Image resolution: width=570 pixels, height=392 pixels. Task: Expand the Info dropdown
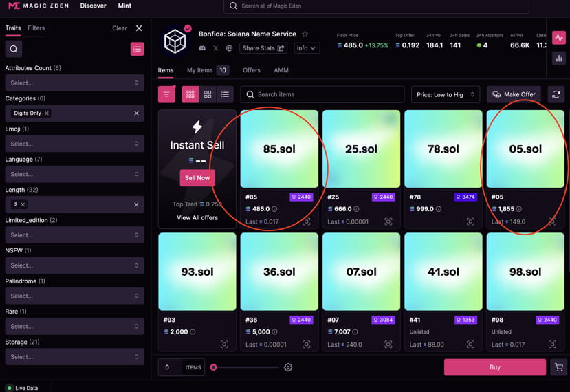coord(307,48)
